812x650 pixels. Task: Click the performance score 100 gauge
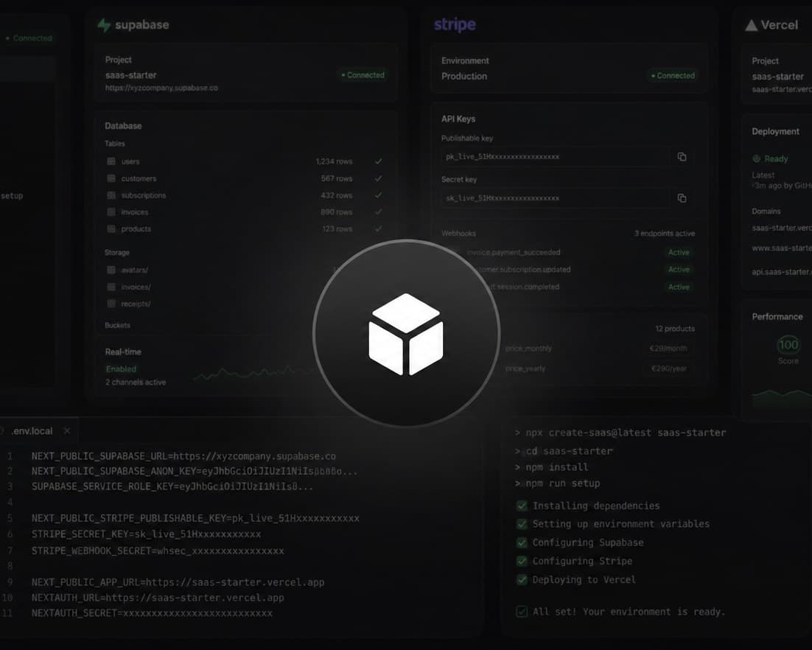point(788,344)
